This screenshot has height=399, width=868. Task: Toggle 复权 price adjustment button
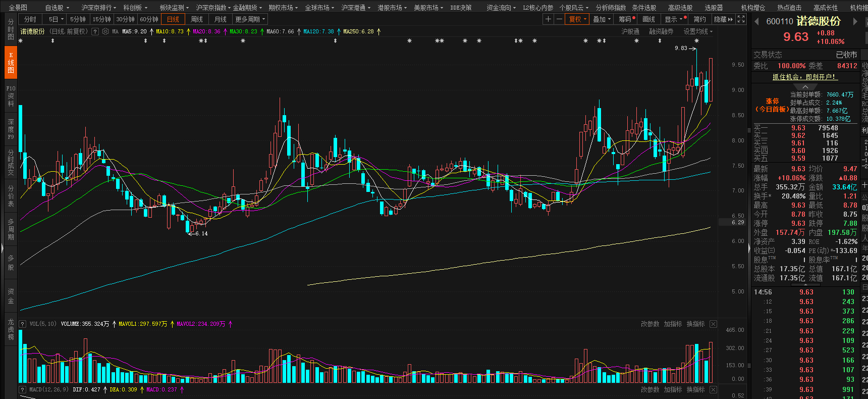pos(578,19)
